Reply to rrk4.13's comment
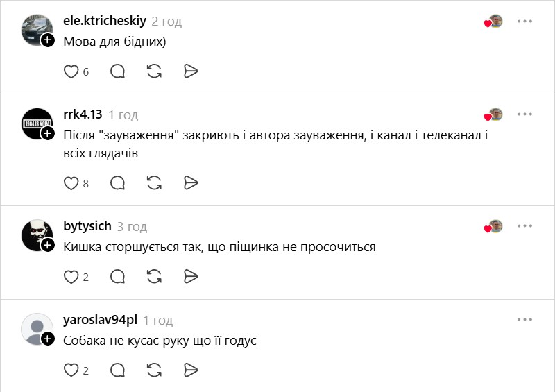The image size is (555, 392). click(x=118, y=182)
